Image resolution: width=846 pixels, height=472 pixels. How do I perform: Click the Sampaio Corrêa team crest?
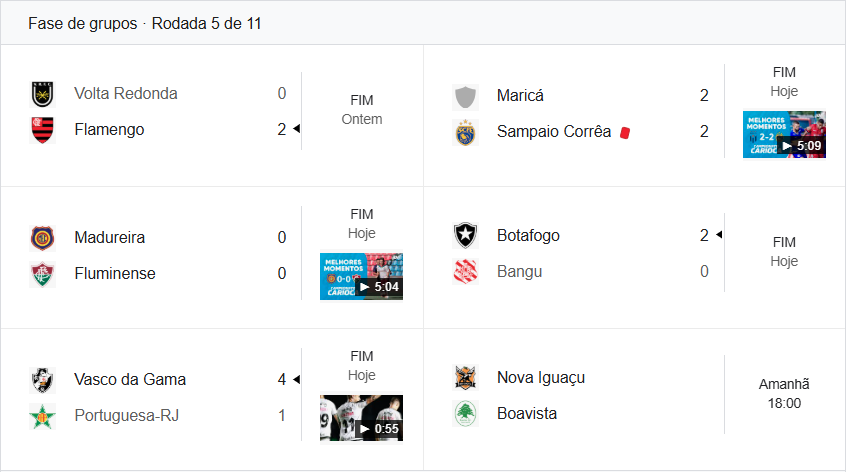pos(465,132)
